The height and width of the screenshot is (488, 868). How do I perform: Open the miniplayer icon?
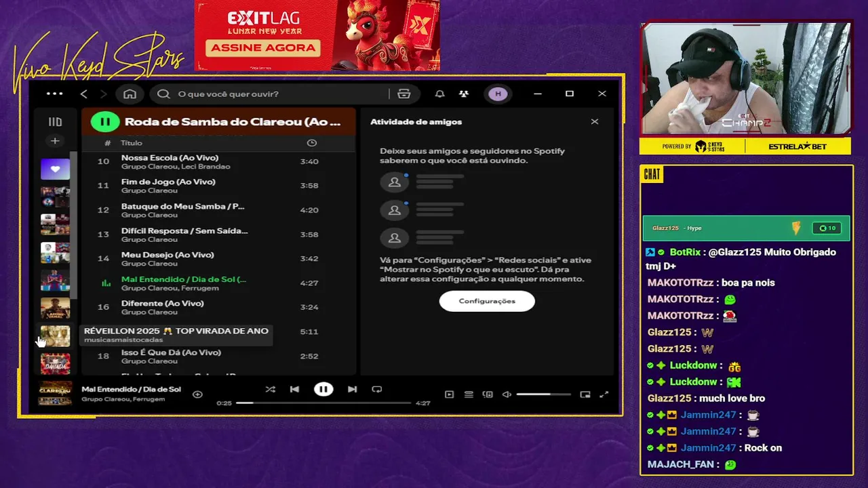(x=585, y=394)
